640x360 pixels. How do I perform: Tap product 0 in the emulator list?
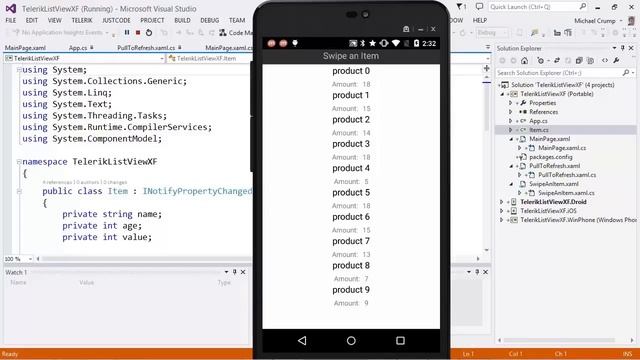pyautogui.click(x=351, y=71)
